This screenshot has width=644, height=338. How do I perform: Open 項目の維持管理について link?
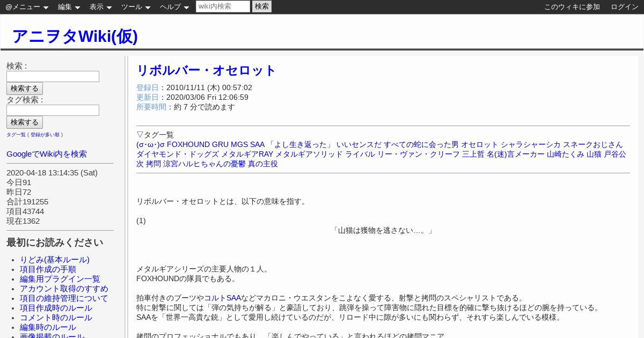pyautogui.click(x=64, y=298)
